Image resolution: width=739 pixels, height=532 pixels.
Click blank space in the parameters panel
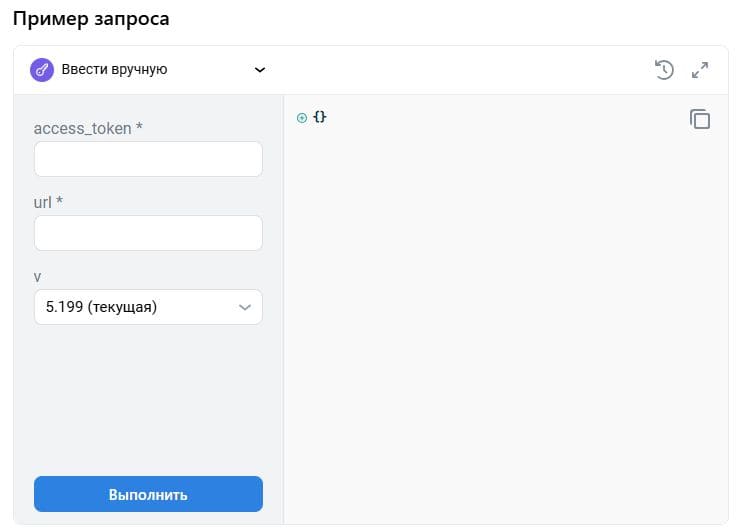pos(148,400)
